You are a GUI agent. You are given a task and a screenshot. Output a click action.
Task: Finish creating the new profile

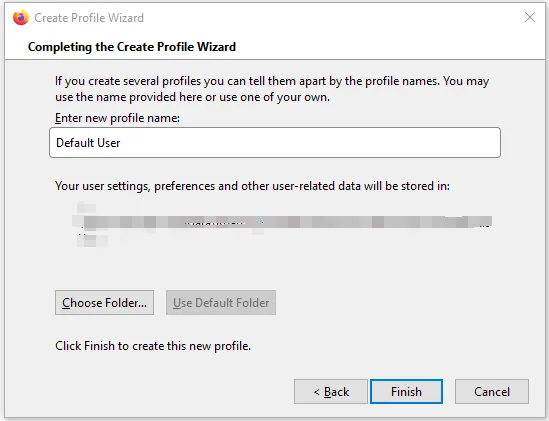click(x=406, y=392)
